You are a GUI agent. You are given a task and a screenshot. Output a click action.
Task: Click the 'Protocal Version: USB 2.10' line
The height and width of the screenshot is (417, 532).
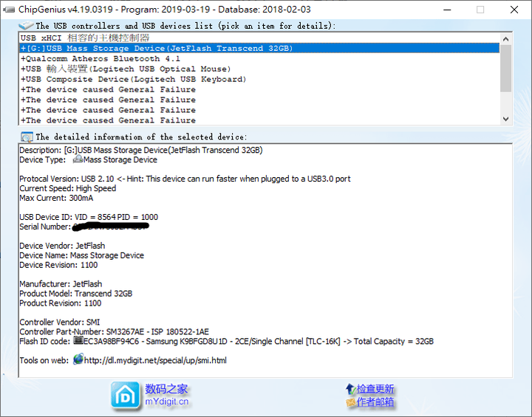[x=185, y=179]
